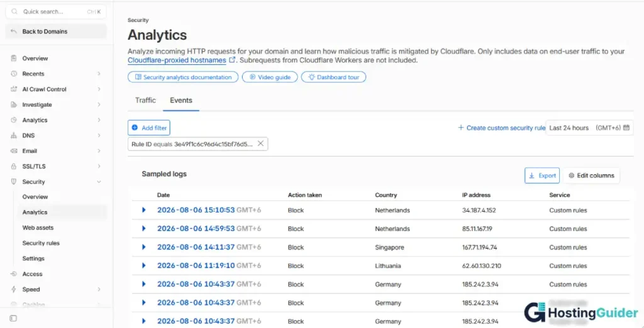The height and width of the screenshot is (328, 644).
Task: Collapse sidebar using the bottom-left panel icon
Action: click(x=14, y=318)
